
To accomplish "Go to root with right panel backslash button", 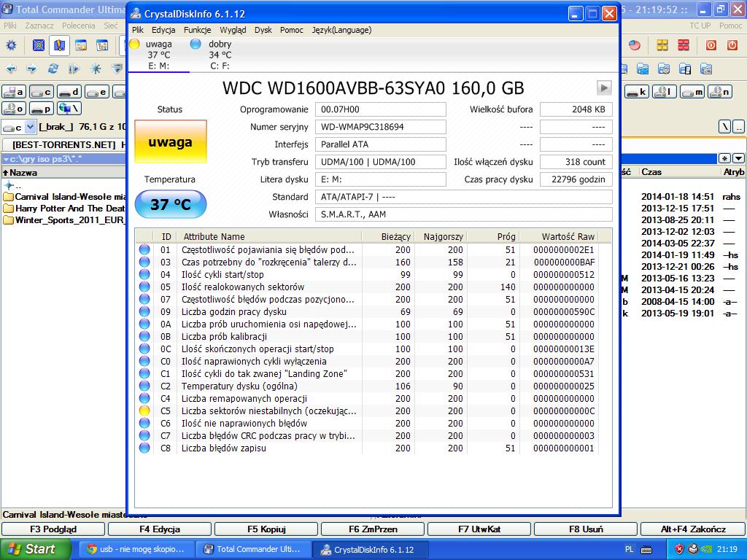I will click(x=724, y=127).
